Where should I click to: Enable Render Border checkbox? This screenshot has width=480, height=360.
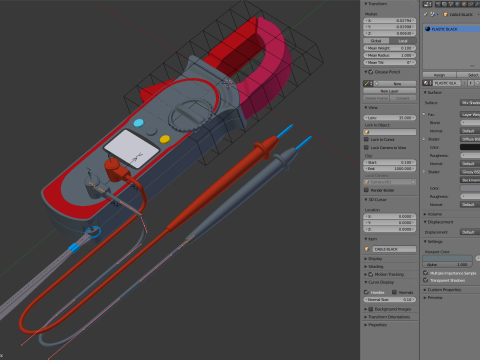(x=366, y=190)
